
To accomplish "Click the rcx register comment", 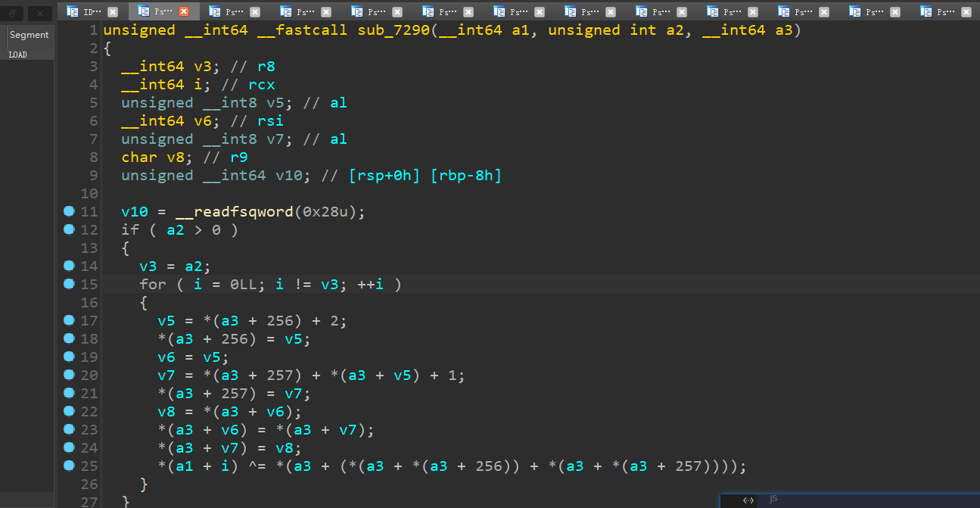I will point(262,85).
